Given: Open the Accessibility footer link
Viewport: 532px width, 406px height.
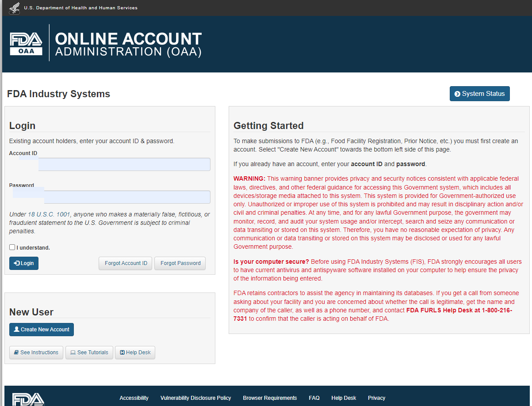Looking at the screenshot, I should tap(134, 398).
